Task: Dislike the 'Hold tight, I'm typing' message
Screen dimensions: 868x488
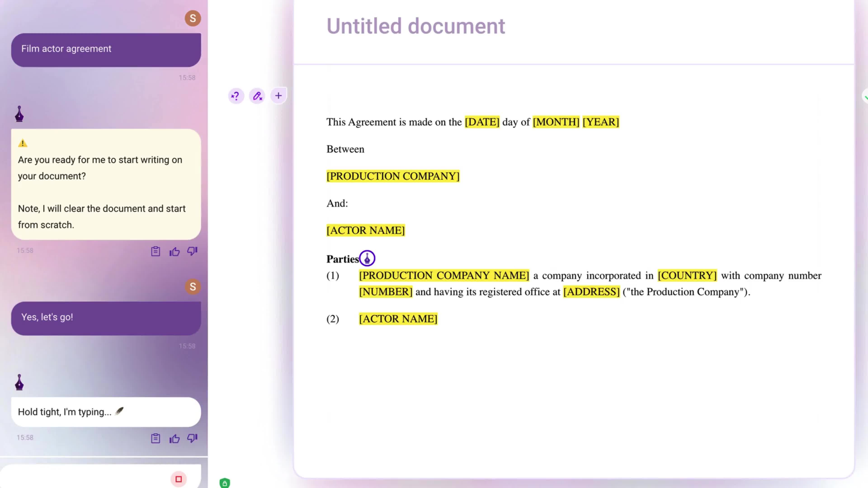Action: click(192, 438)
